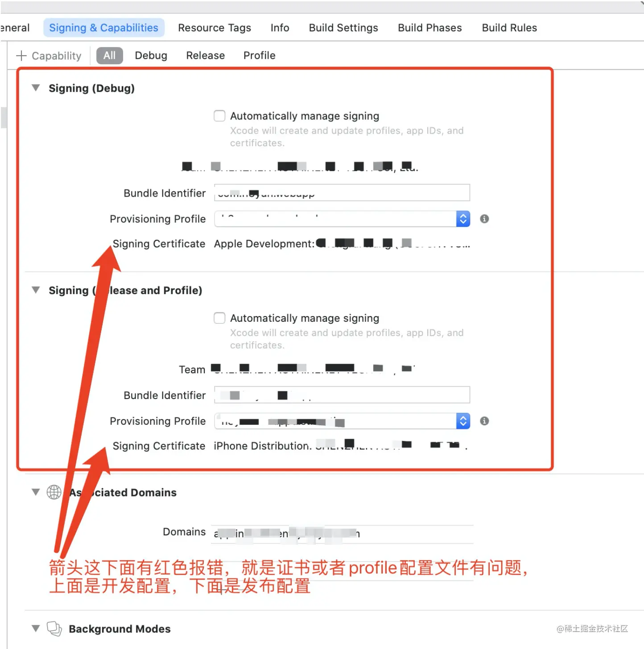Click the plus icon next to Capability

coord(21,56)
